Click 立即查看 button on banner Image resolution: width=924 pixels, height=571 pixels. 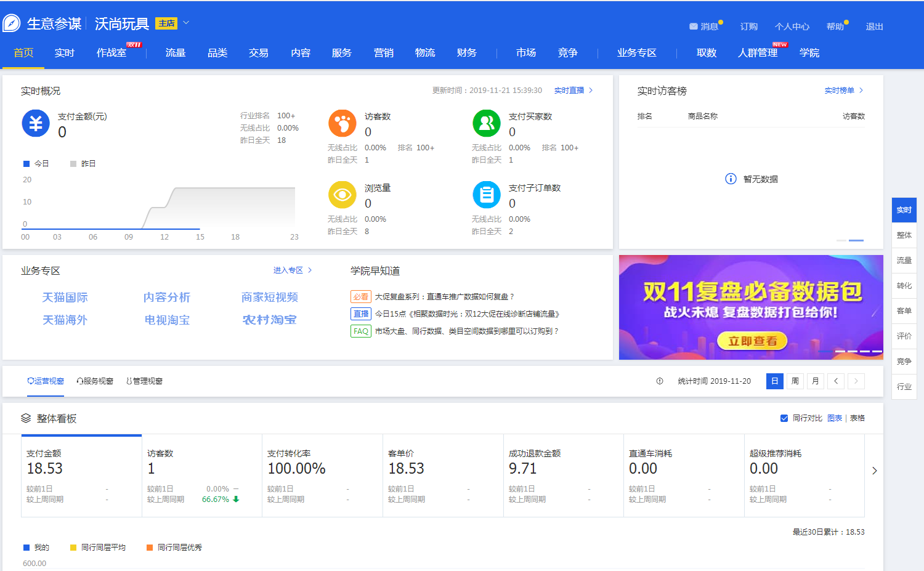tap(752, 341)
